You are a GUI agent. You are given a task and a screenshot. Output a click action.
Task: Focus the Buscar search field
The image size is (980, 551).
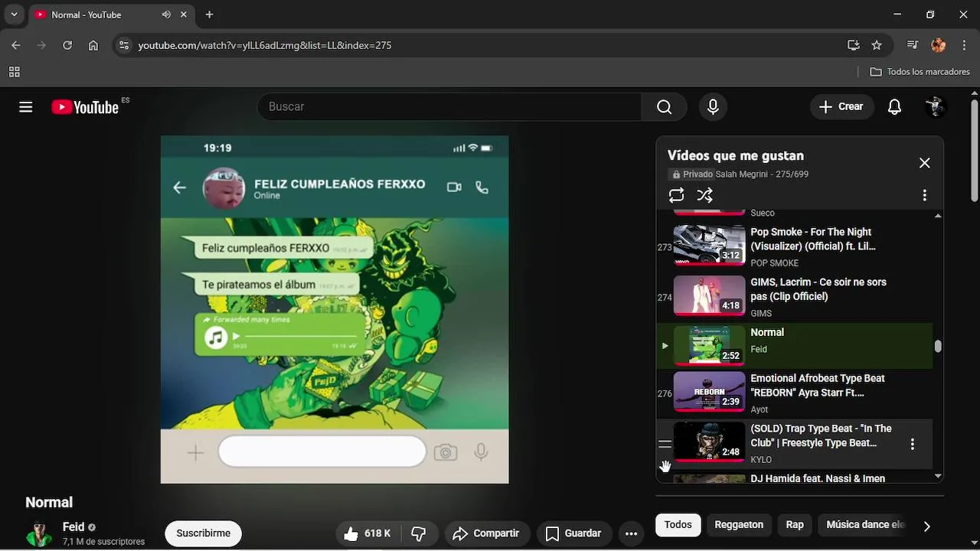pyautogui.click(x=449, y=107)
